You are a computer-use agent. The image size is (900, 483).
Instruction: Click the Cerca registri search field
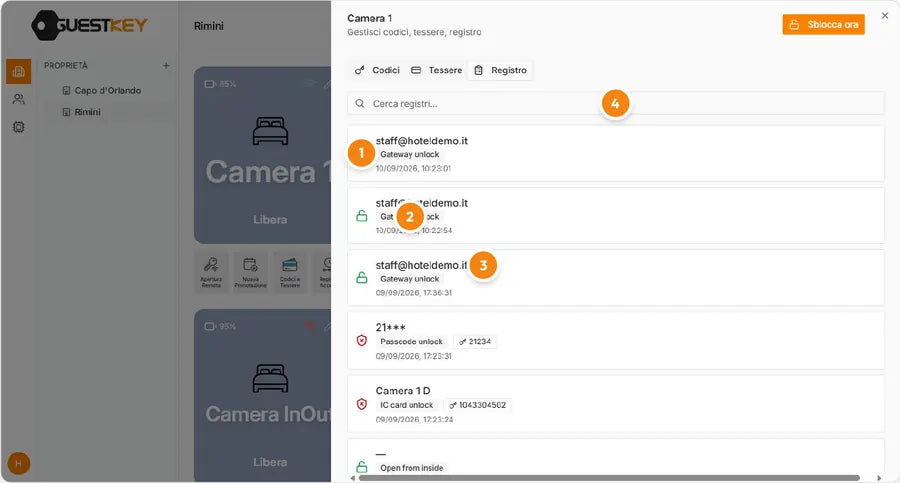(615, 103)
